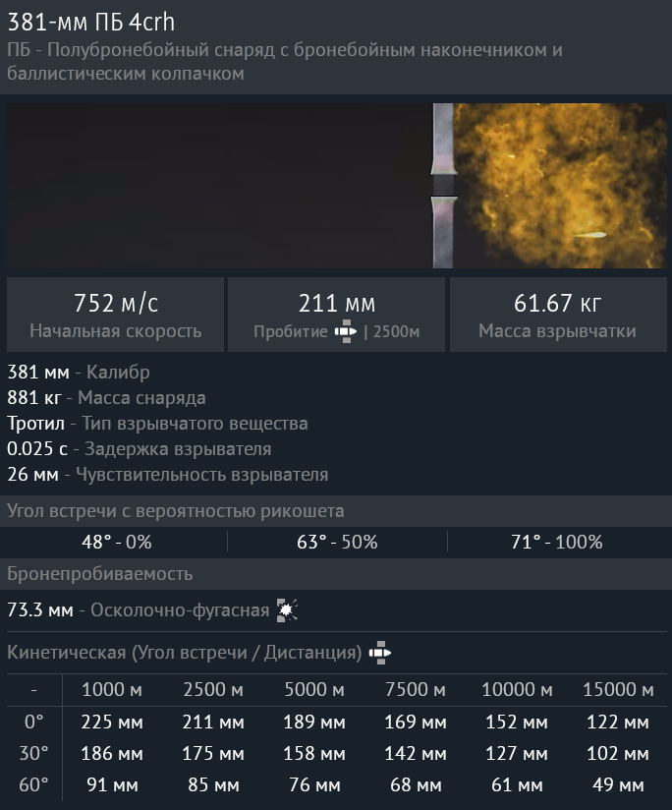Select the 60° angle row label
This screenshot has width=672, height=810.
pyautogui.click(x=34, y=785)
